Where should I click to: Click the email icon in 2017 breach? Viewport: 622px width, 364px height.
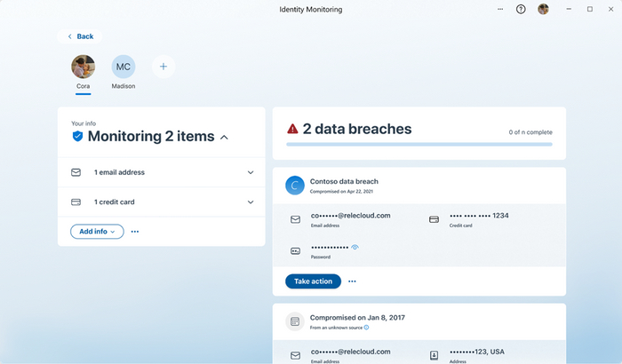pos(295,356)
